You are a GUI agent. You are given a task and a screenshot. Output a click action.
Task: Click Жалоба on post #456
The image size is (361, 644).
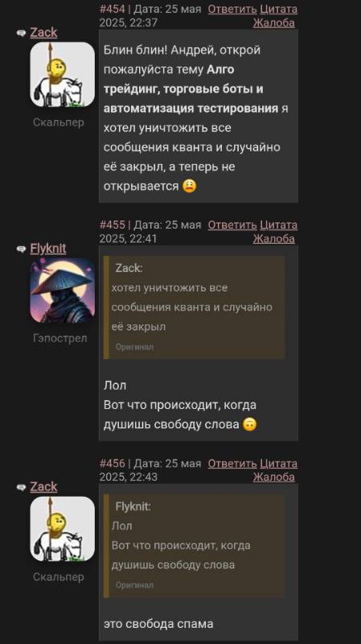[273, 477]
